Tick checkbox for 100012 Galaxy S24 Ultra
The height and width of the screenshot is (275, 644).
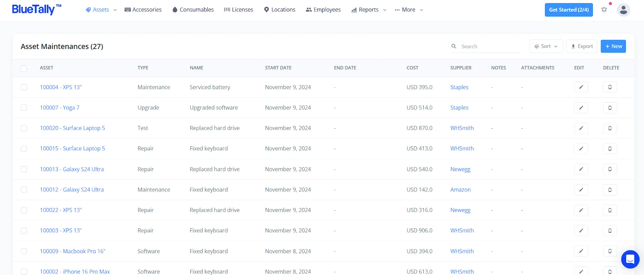(x=24, y=190)
